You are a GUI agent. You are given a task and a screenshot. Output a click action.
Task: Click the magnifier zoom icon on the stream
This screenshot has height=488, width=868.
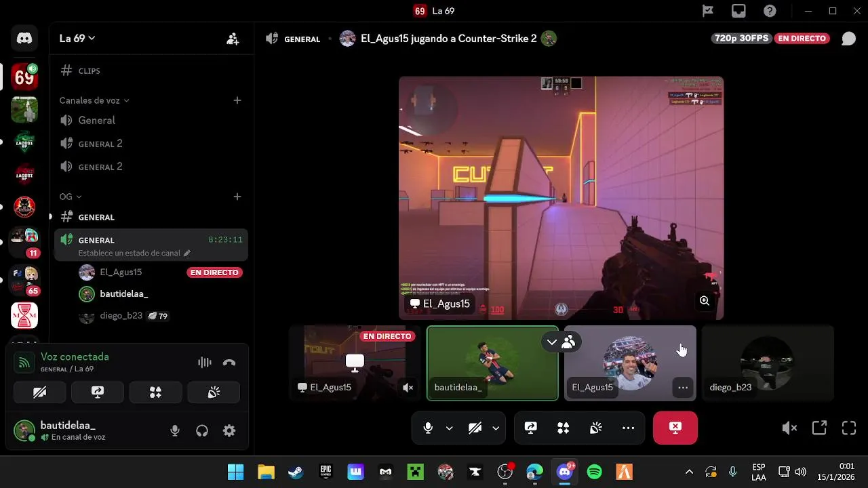click(x=705, y=301)
